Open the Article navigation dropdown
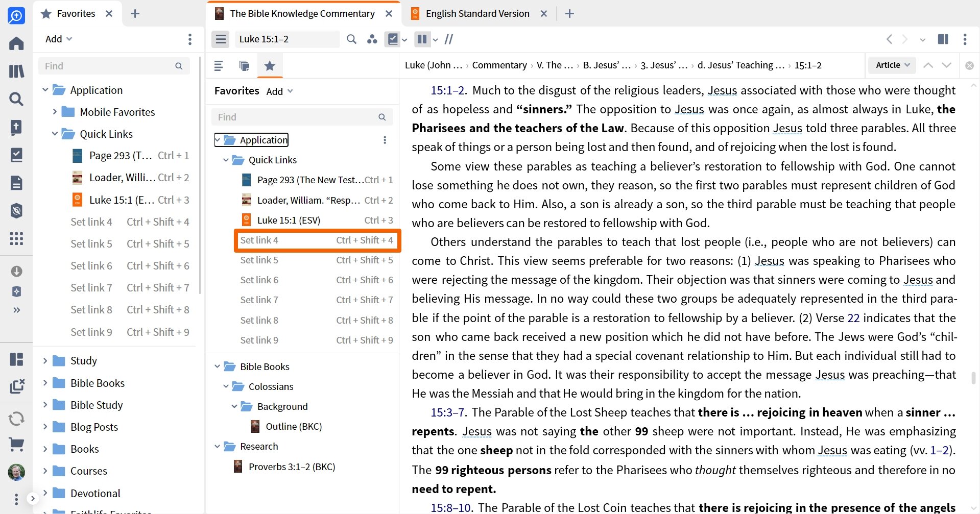The width and height of the screenshot is (980, 514). 893,65
